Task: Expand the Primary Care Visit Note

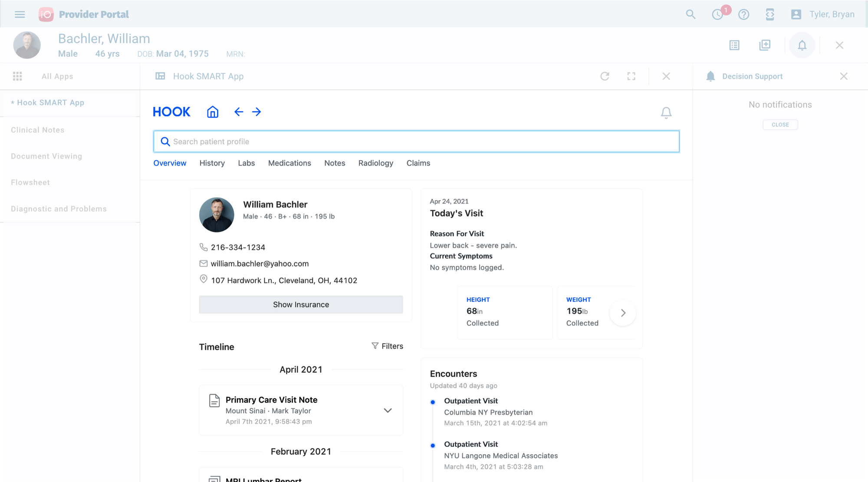Action: (388, 410)
